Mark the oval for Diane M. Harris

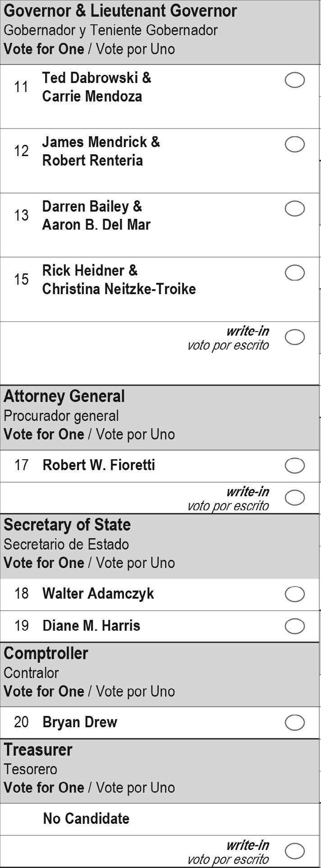pyautogui.click(x=295, y=626)
